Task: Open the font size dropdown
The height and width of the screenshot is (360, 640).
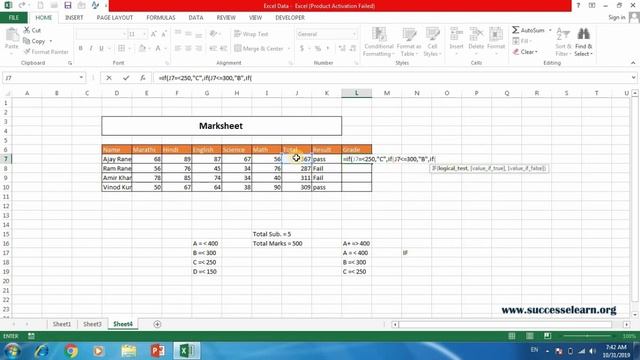Action: tap(144, 34)
